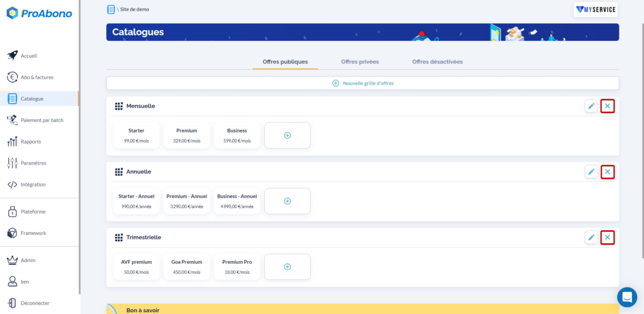Viewport: 644px width, 314px height.
Task: Click the Paramètres sliders icon
Action: 13,163
